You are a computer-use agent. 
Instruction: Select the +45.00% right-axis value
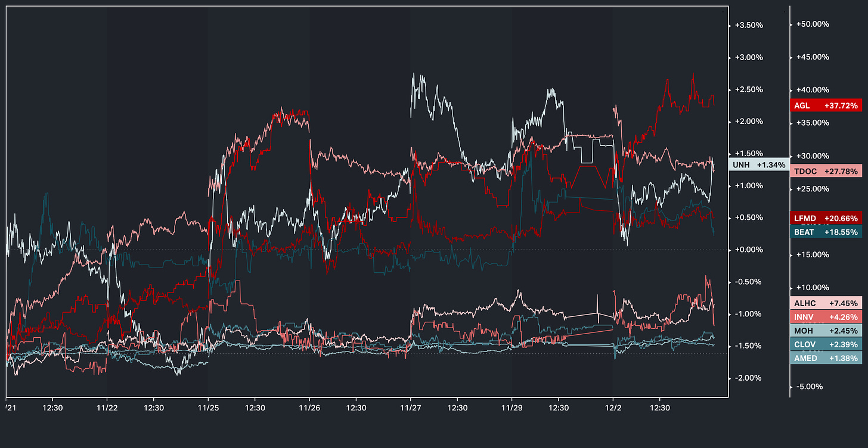coord(813,57)
